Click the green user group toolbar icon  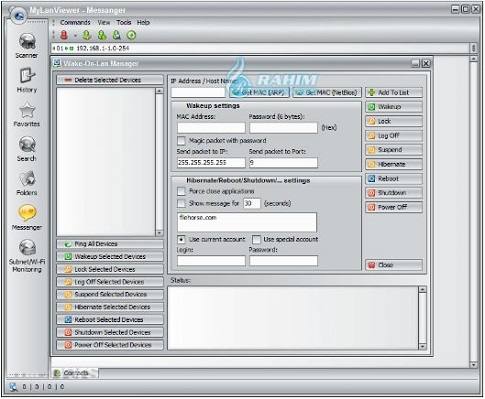[x=102, y=35]
